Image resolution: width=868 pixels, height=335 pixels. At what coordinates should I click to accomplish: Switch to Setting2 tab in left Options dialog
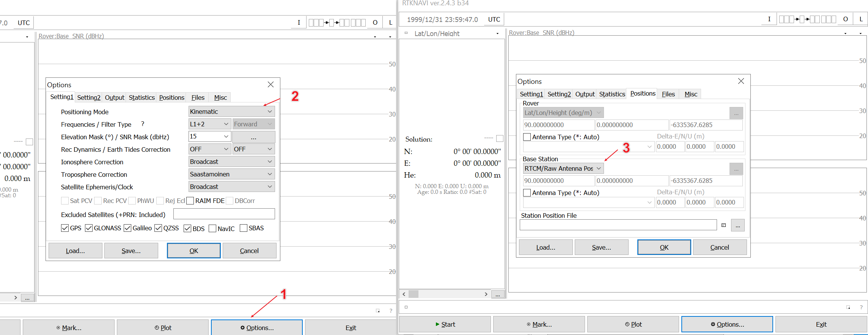click(x=89, y=98)
